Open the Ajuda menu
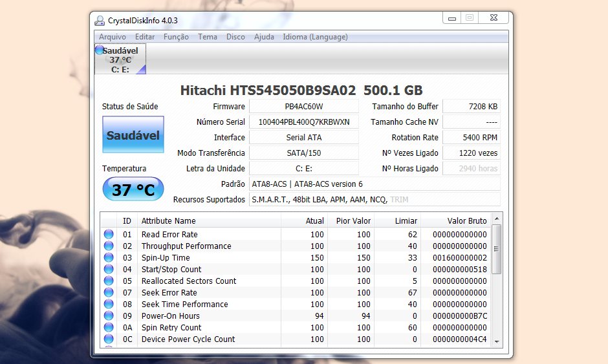 264,37
